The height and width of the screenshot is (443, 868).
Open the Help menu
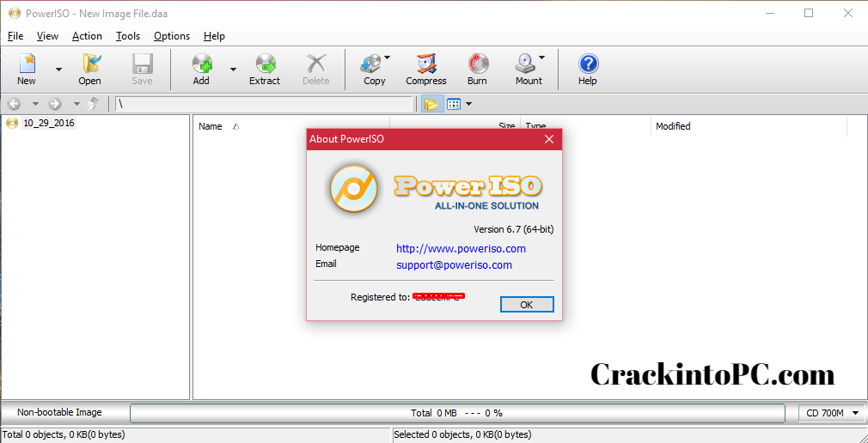[x=214, y=36]
